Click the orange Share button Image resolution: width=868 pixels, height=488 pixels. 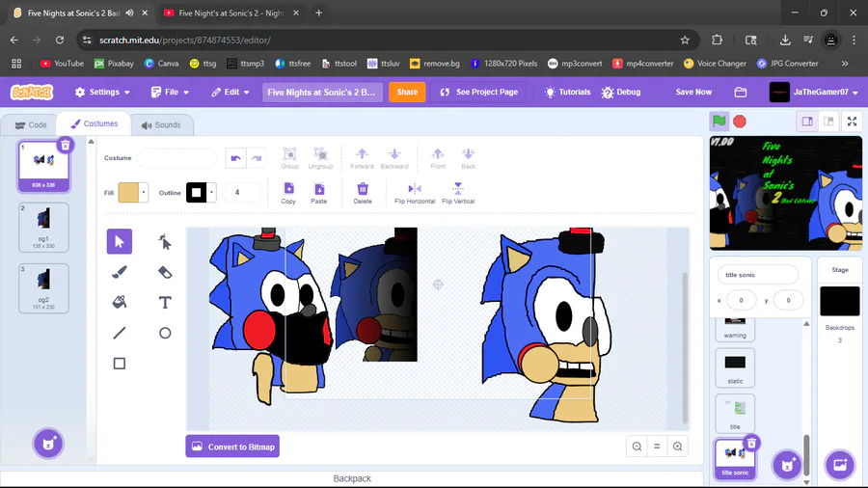click(407, 92)
